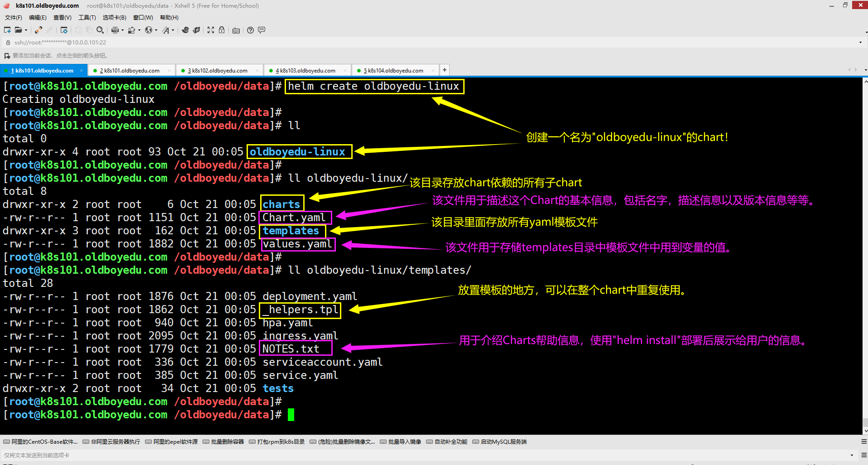Open the session Properties gear icon
The height and width of the screenshot is (465, 868).
pos(64,30)
